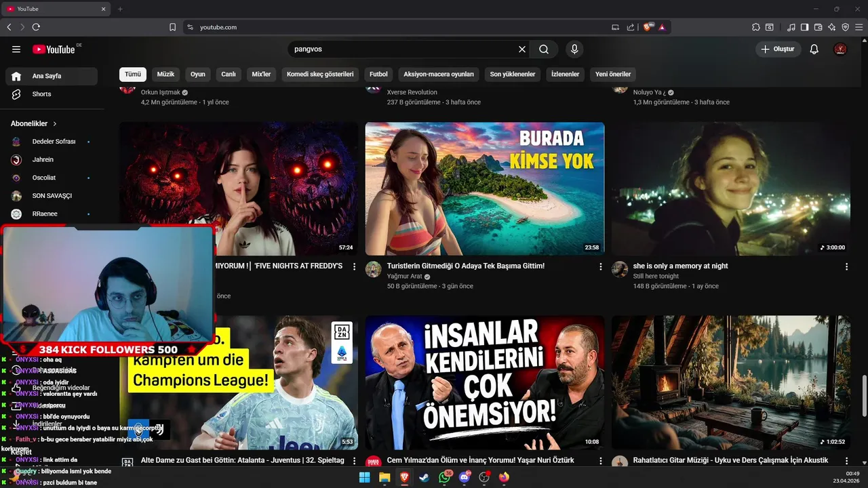This screenshot has width=868, height=488.
Task: Open the Brave playlist music note icon
Action: 791,27
